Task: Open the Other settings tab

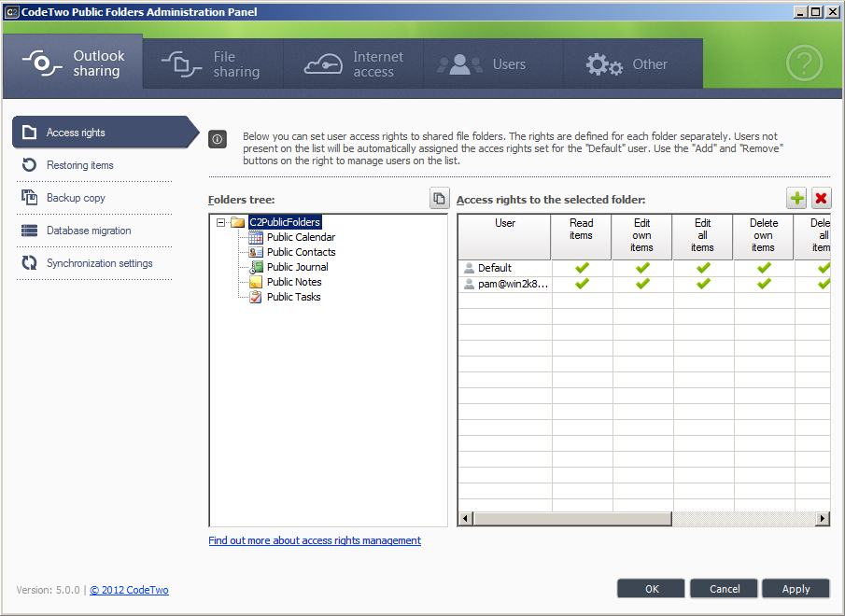Action: click(x=633, y=64)
